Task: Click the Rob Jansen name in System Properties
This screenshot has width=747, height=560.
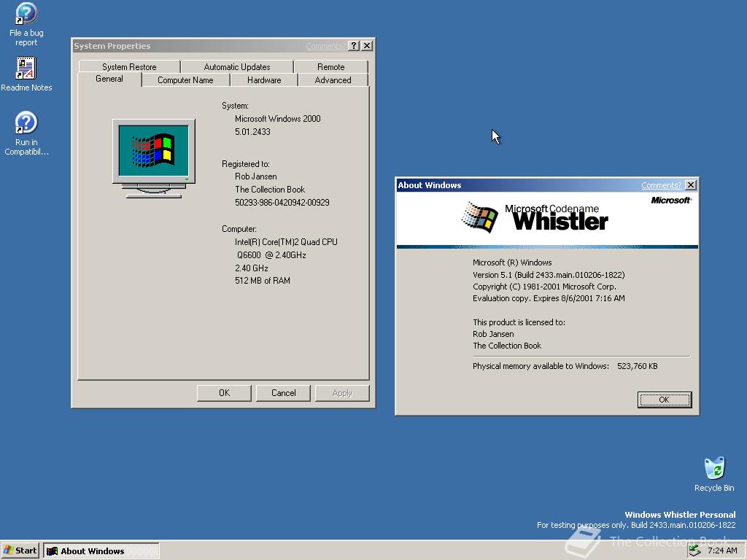Action: coord(256,176)
